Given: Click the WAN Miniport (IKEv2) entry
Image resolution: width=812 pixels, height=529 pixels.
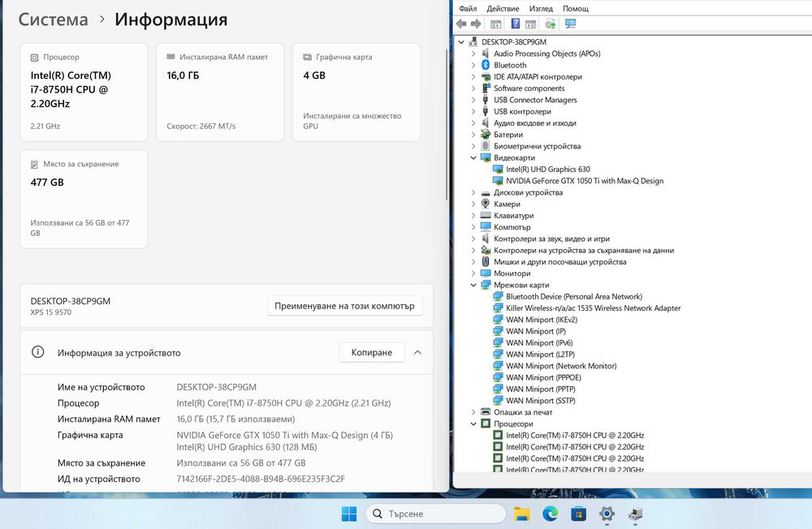Looking at the screenshot, I should tap(541, 320).
